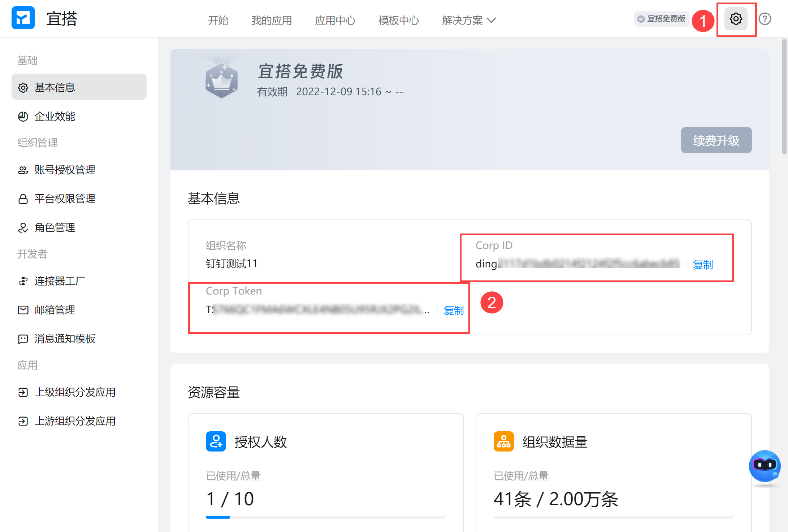788x532 pixels.
Task: Click the 组织数据量 orange icon
Action: [503, 441]
